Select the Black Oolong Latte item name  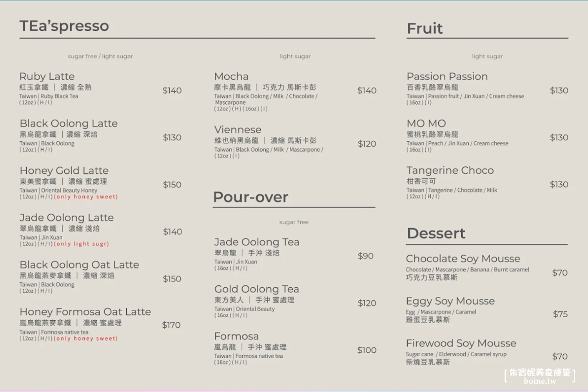tap(69, 123)
